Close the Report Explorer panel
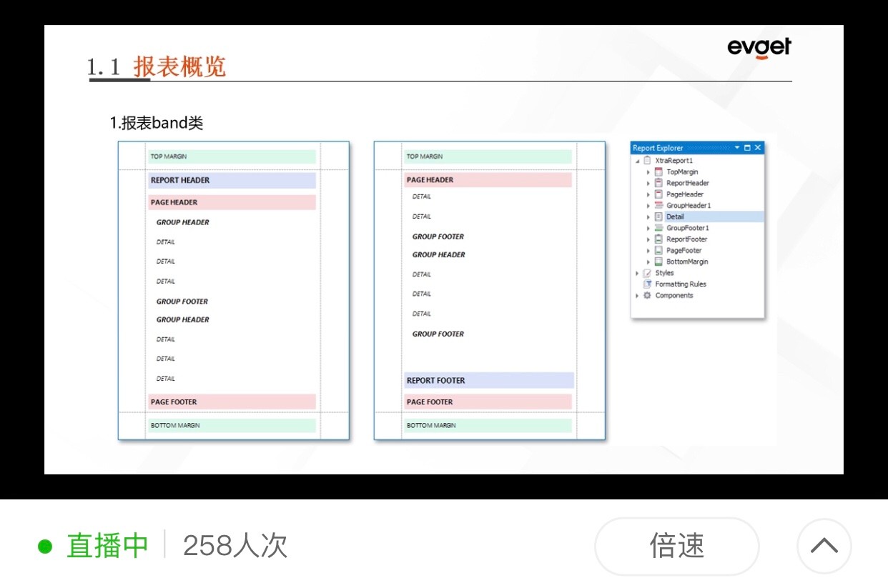The width and height of the screenshot is (888, 588). (758, 148)
